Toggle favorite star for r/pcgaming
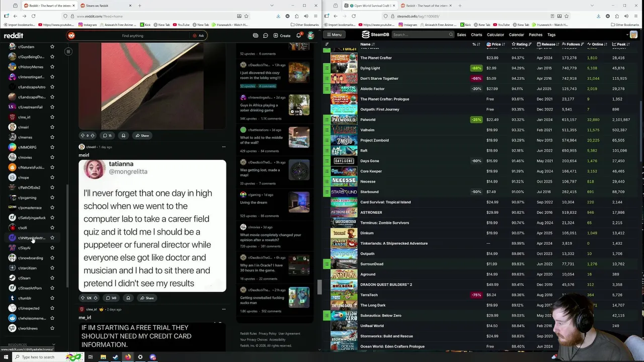The height and width of the screenshot is (362, 644). coord(52,198)
